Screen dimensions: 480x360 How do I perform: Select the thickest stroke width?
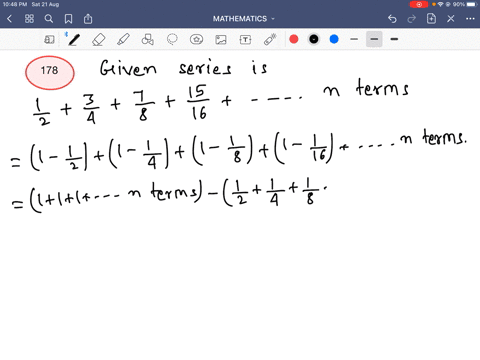[x=394, y=39]
